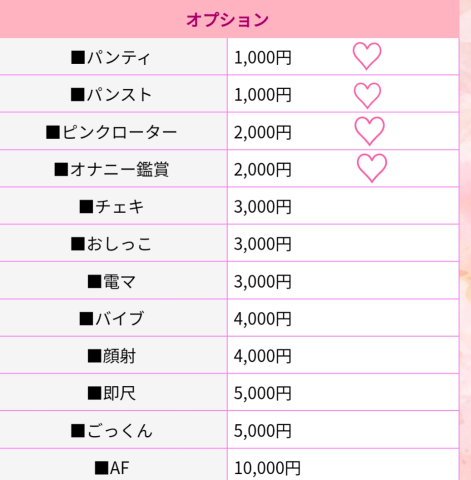Click the オプション table header
The width and height of the screenshot is (471, 480).
(227, 19)
